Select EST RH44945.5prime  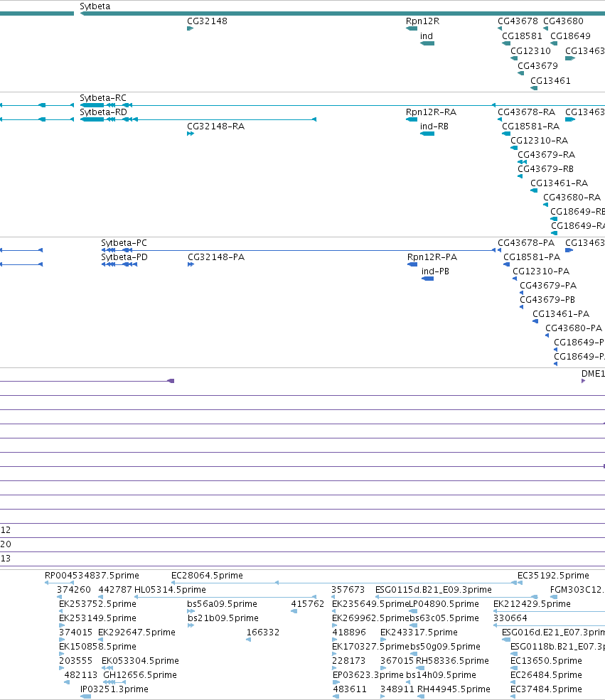(x=454, y=689)
